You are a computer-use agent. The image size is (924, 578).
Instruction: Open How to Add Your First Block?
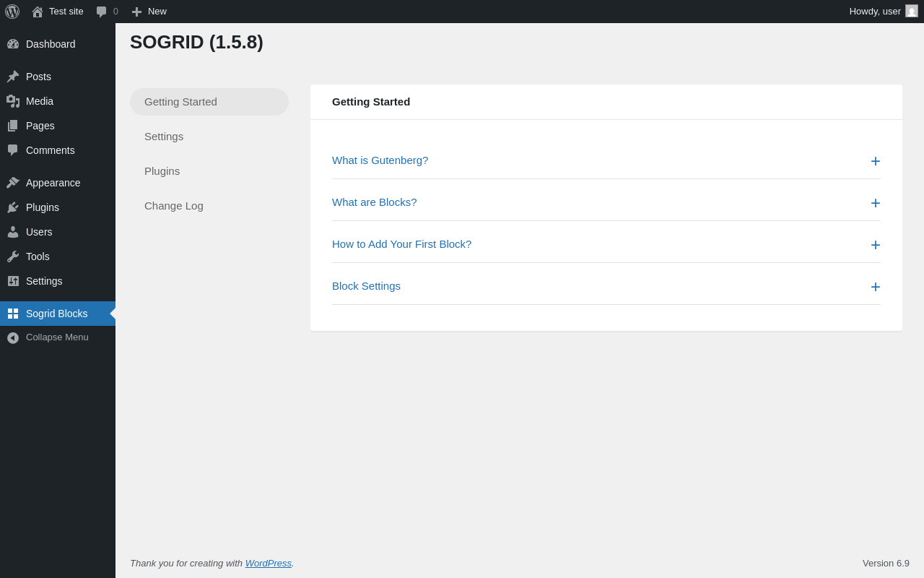pyautogui.click(x=401, y=244)
